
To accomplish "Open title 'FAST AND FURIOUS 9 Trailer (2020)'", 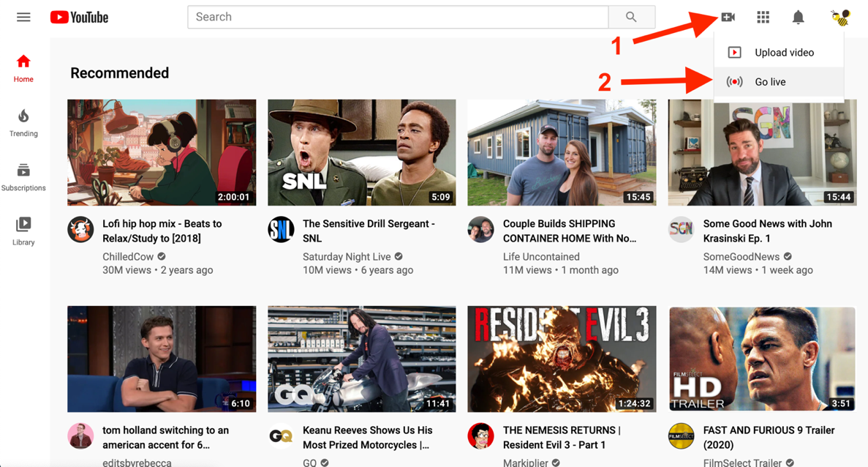I will [769, 438].
